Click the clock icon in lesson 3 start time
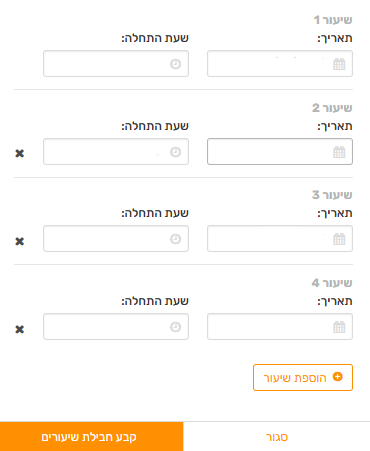370x451 pixels. (175, 239)
